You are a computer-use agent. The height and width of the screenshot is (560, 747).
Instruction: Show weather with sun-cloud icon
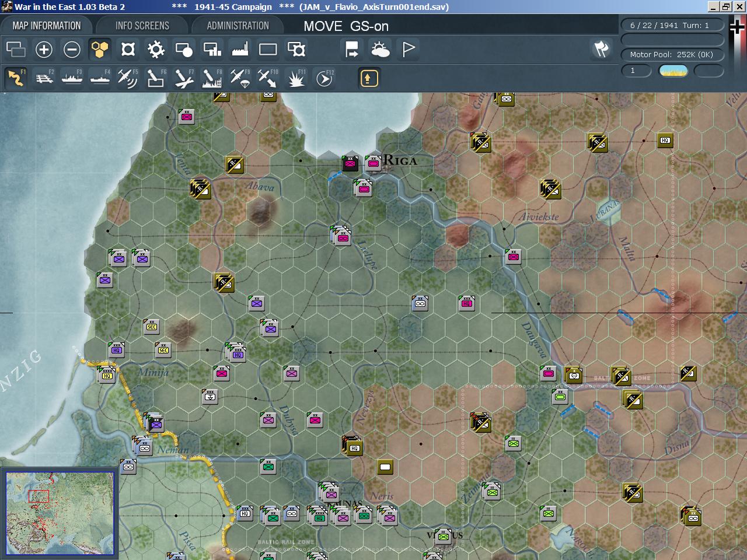(x=380, y=50)
